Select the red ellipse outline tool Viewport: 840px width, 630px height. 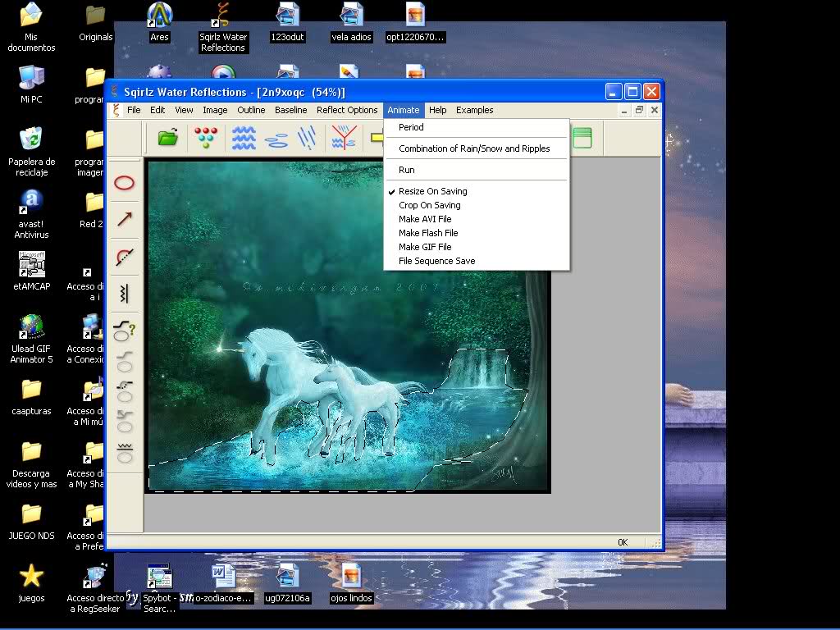125,183
